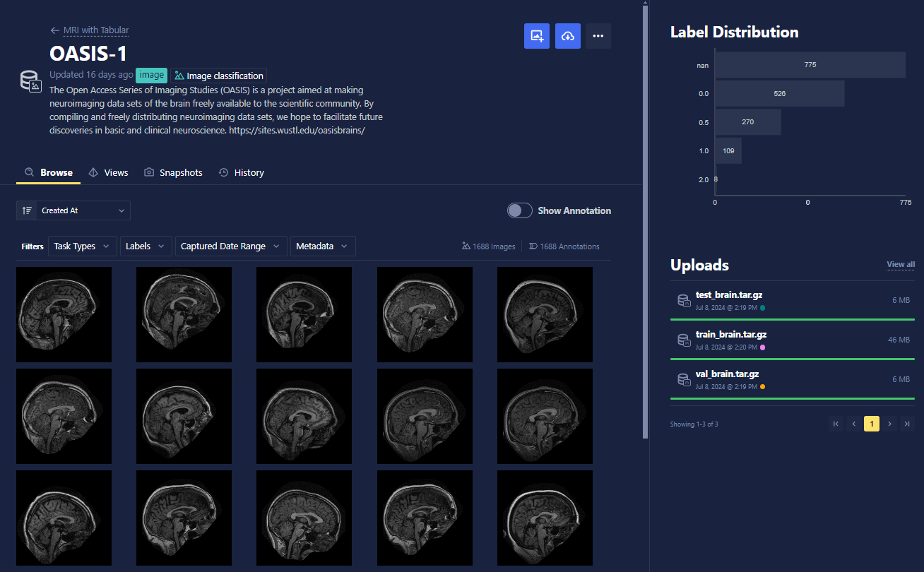Click the OASIS-1 dataset title
The width and height of the screenshot is (924, 572).
pos(88,53)
